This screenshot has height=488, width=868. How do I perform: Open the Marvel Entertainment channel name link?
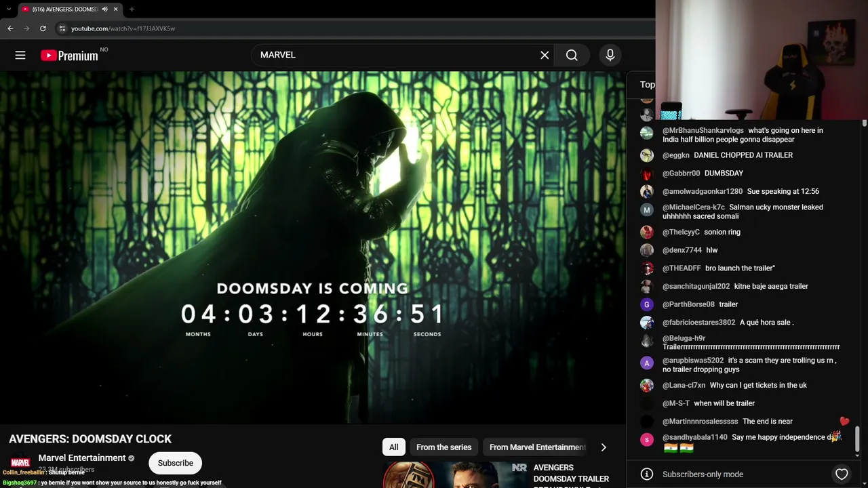(82, 458)
